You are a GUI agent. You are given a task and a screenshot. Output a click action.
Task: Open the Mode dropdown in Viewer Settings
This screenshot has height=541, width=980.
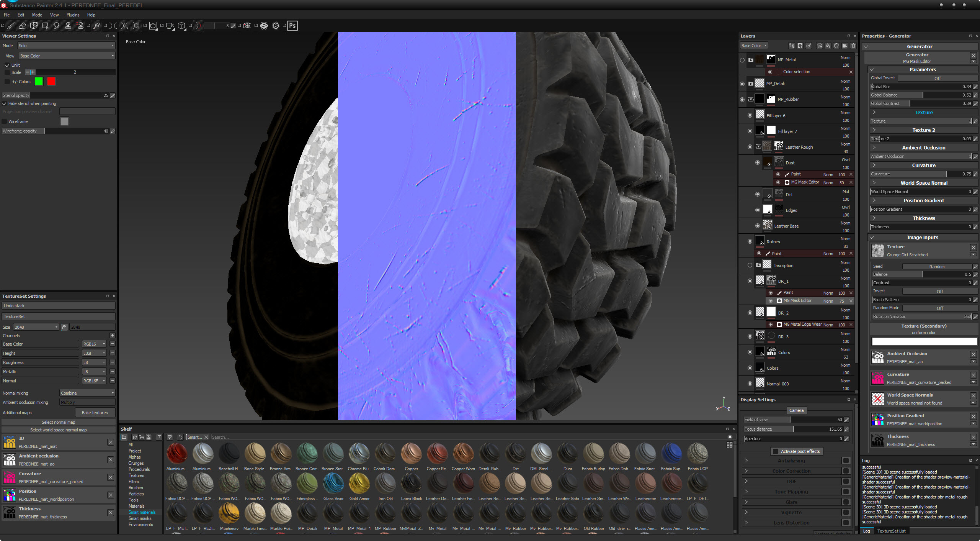(67, 45)
